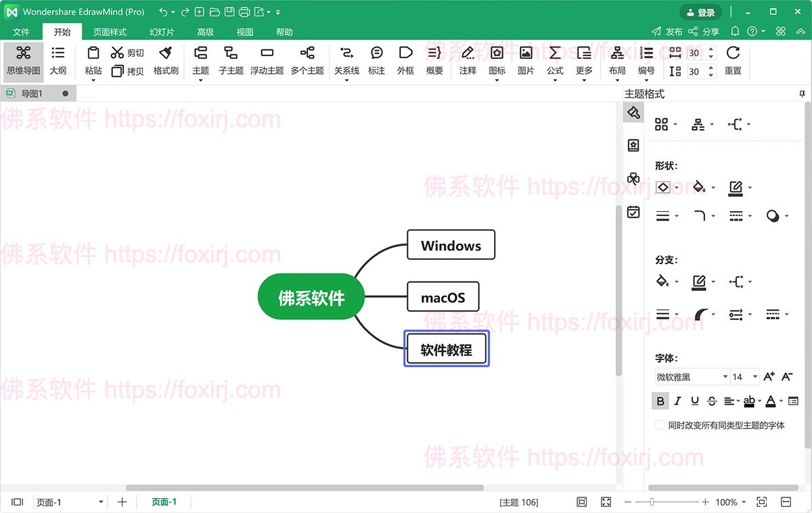812x513 pixels.
Task: Toggle bold formatting in the font panel
Action: [660, 401]
